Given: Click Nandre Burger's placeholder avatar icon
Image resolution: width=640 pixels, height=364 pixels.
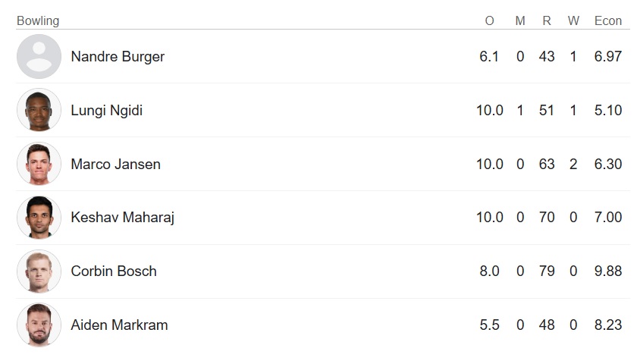Looking at the screenshot, I should click(x=39, y=57).
